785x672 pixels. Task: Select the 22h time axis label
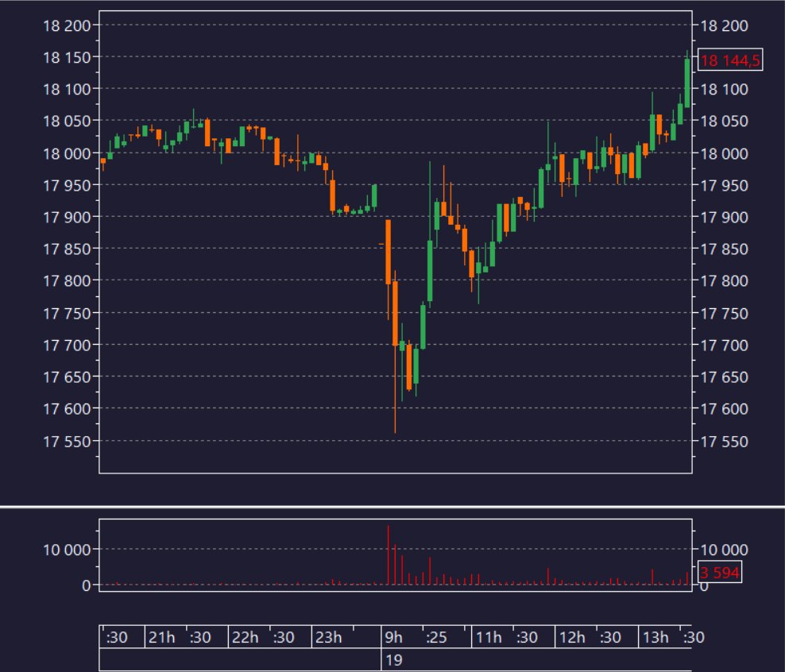[246, 638]
